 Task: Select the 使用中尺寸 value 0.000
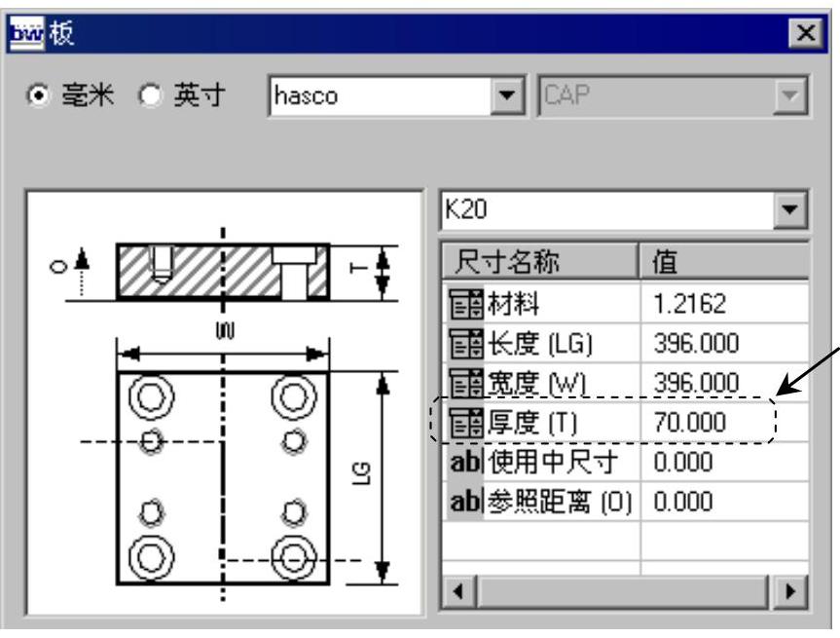click(x=683, y=462)
